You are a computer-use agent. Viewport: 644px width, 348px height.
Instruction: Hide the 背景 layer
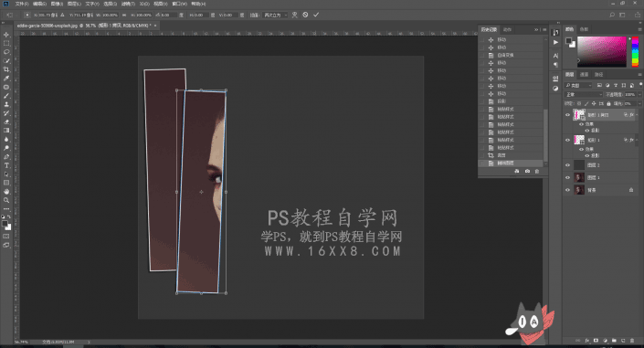[x=568, y=190]
